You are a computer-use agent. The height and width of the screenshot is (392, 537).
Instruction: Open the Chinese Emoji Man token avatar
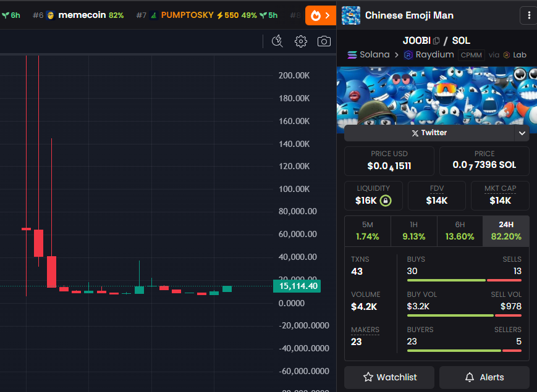(x=351, y=15)
